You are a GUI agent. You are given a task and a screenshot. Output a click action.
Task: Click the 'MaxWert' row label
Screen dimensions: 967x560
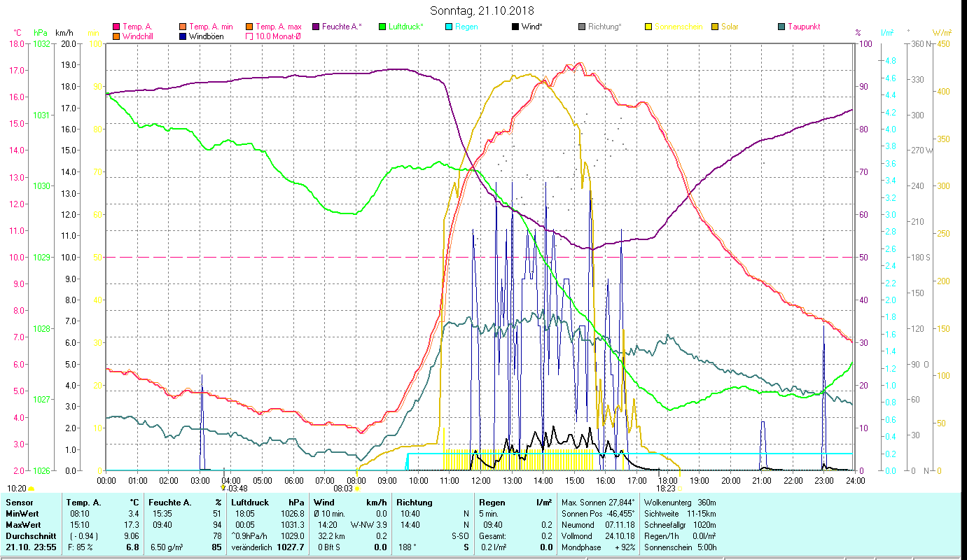(x=22, y=525)
